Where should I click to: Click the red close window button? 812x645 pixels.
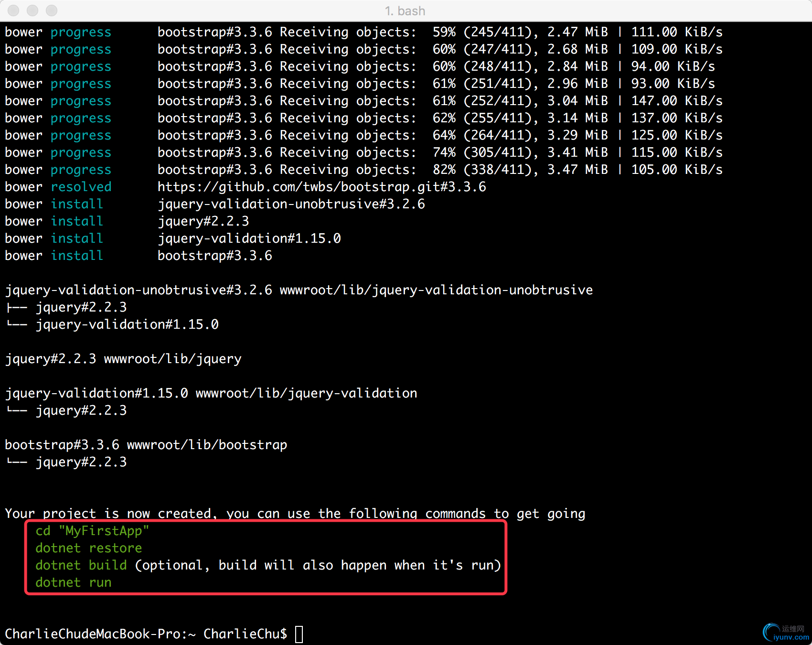[13, 11]
